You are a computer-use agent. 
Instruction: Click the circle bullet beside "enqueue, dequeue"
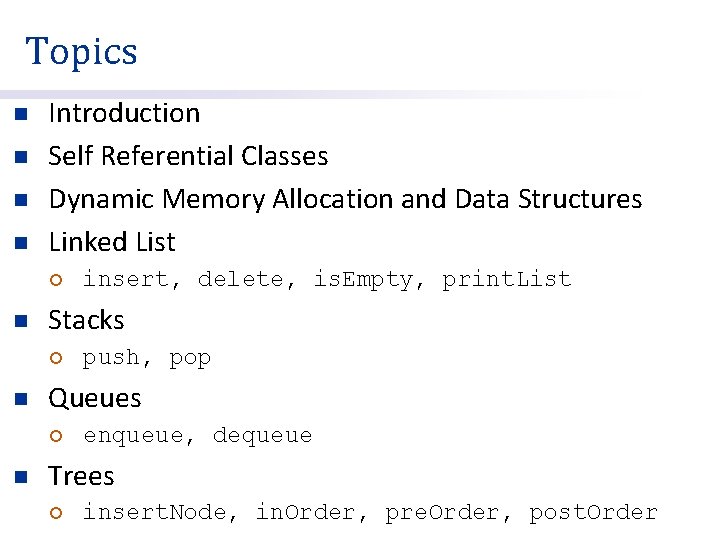pyautogui.click(x=56, y=436)
